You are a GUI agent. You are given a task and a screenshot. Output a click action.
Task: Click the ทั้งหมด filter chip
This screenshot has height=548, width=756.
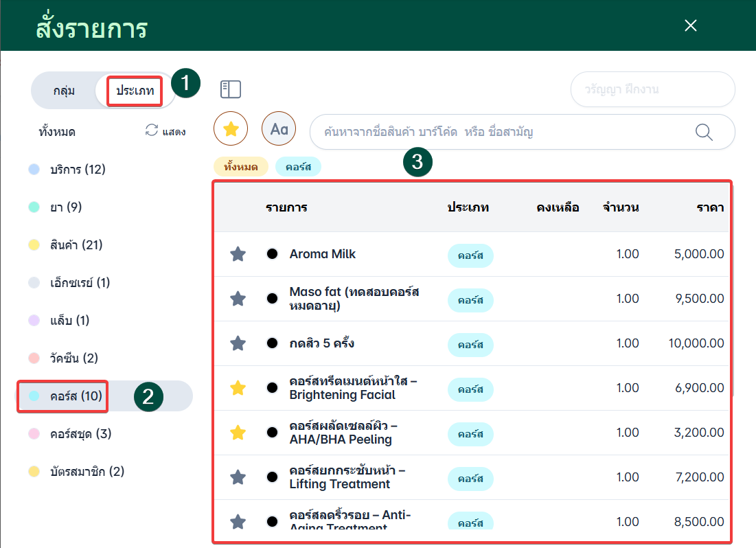(x=240, y=166)
